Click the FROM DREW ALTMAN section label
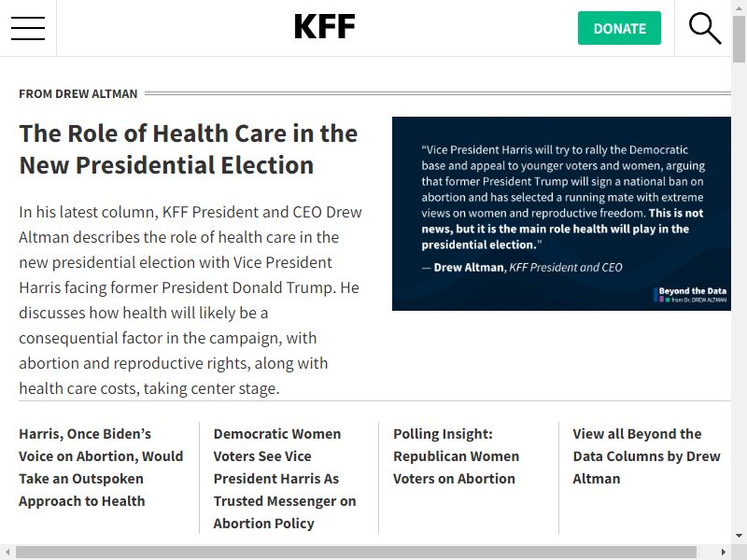The width and height of the screenshot is (747, 560). coord(78,94)
